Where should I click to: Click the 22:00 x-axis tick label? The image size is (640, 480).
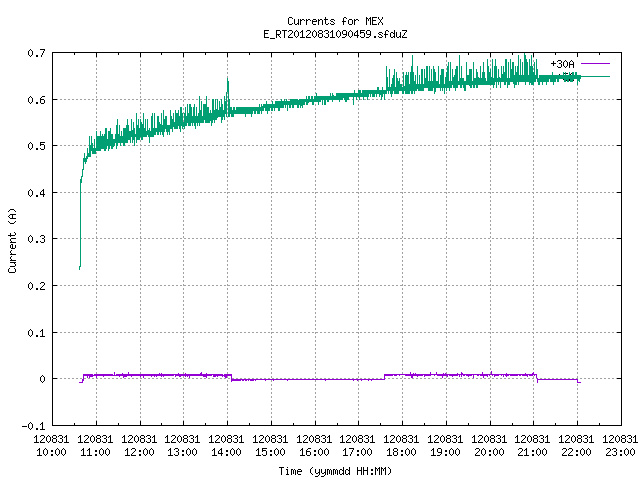coord(576,452)
